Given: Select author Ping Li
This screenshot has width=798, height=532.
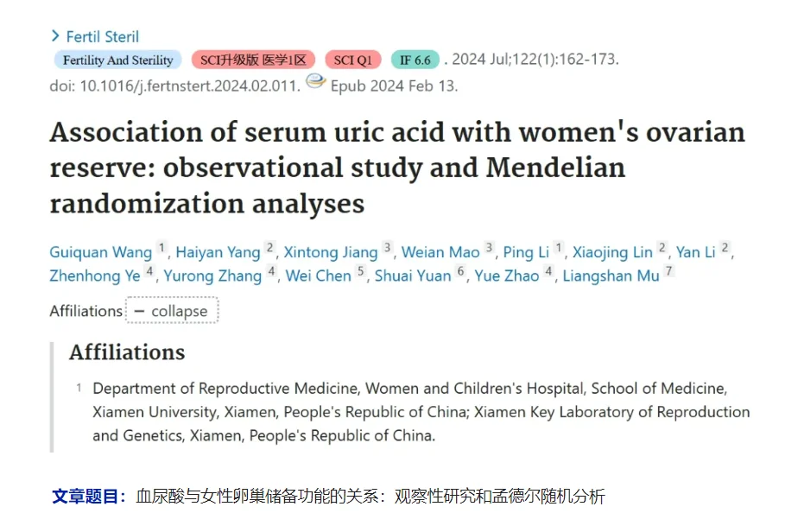Looking at the screenshot, I should click(526, 252).
